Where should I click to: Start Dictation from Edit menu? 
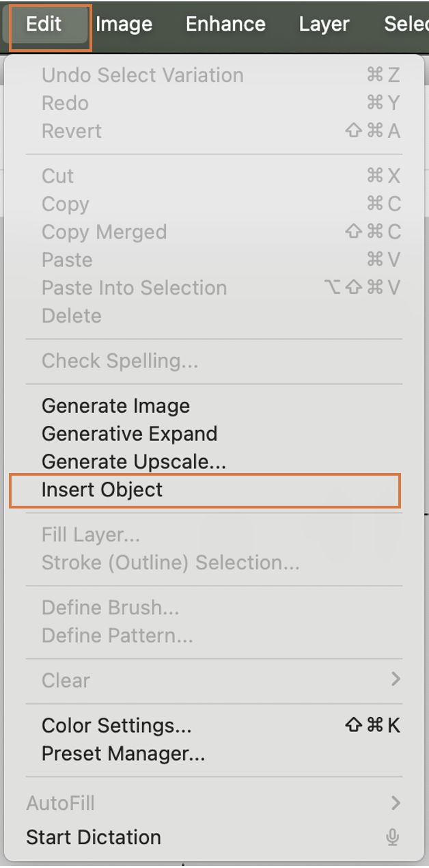(205, 837)
